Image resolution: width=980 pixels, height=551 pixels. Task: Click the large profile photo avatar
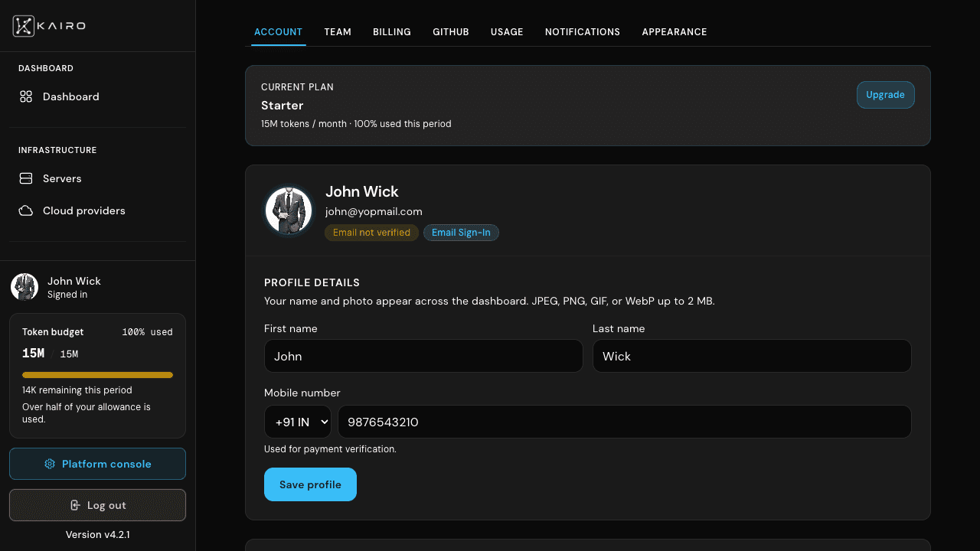[289, 210]
